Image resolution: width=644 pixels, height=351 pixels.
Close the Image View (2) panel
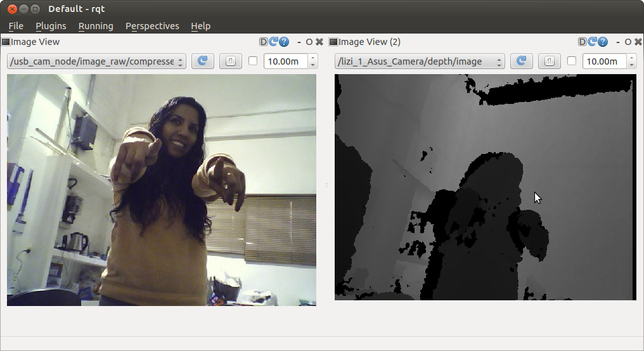click(638, 42)
